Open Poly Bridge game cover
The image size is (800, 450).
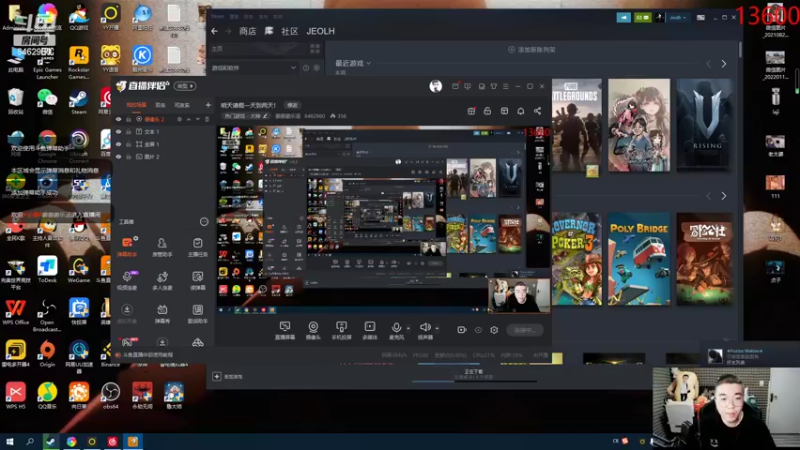[x=639, y=259]
